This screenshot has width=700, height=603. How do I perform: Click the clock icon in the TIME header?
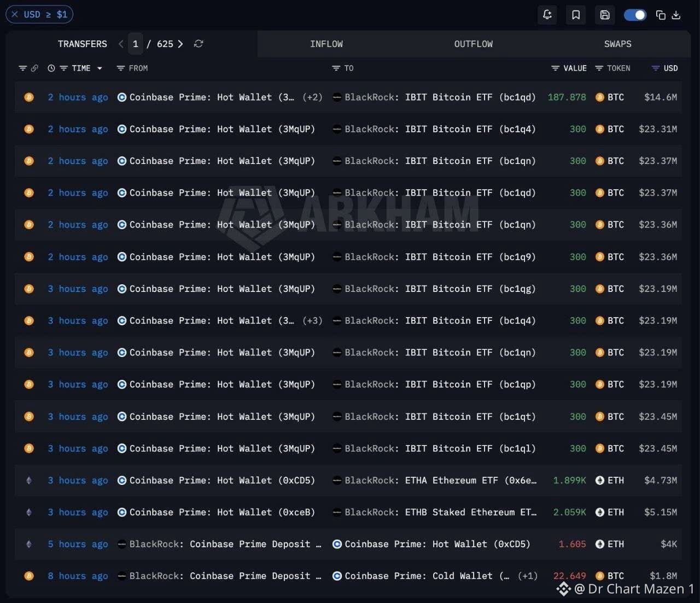pos(51,68)
